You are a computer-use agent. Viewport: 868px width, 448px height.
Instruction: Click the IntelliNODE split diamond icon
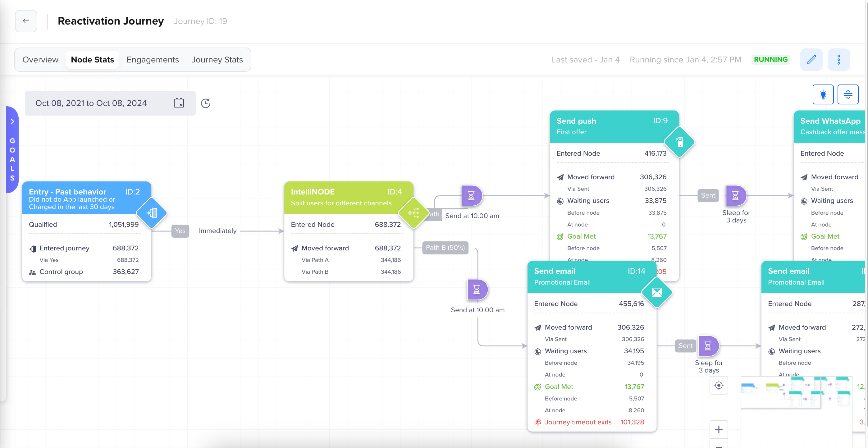(x=413, y=213)
